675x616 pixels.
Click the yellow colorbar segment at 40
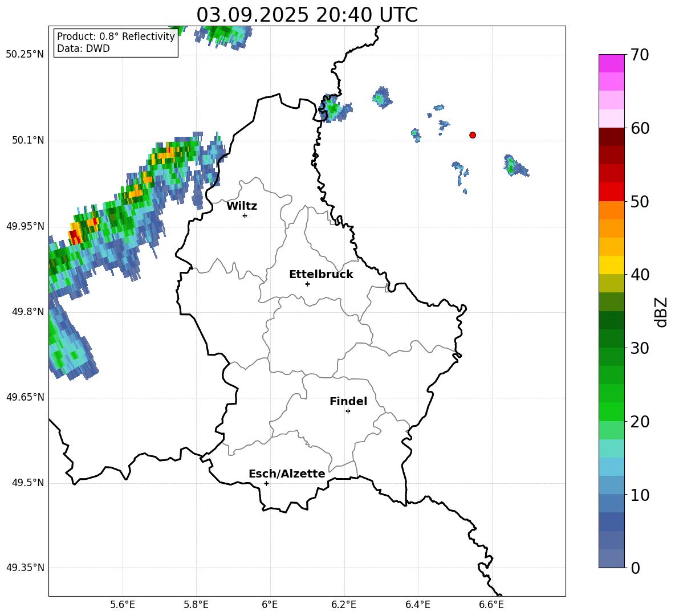pos(611,265)
